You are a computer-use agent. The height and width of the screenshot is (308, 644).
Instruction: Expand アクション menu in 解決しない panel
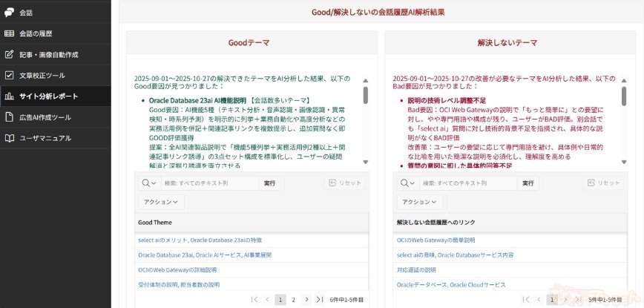click(x=419, y=201)
